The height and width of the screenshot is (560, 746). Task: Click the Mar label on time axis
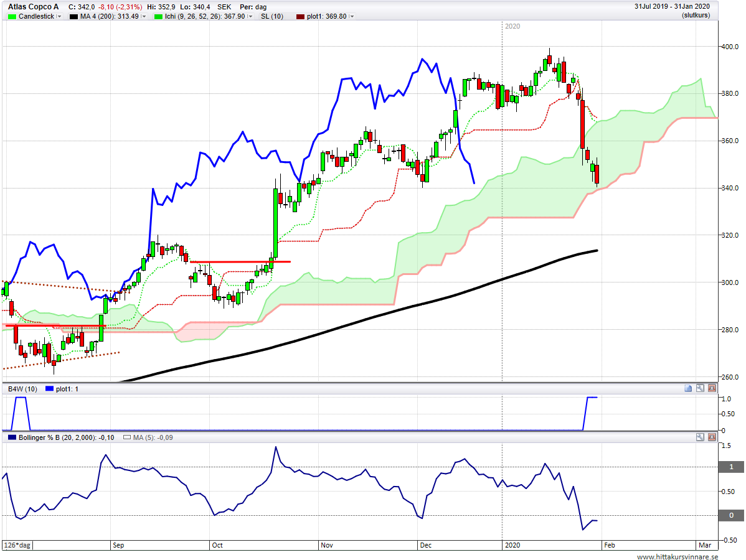[x=705, y=545]
